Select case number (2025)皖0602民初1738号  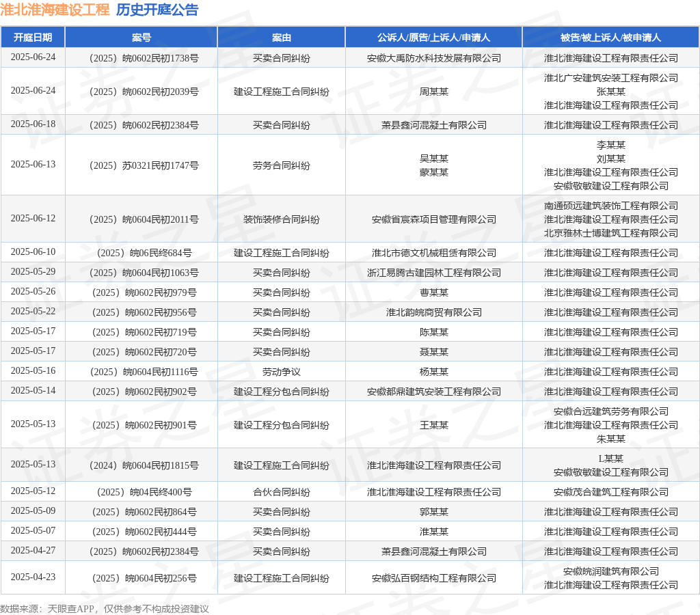[x=142, y=58]
